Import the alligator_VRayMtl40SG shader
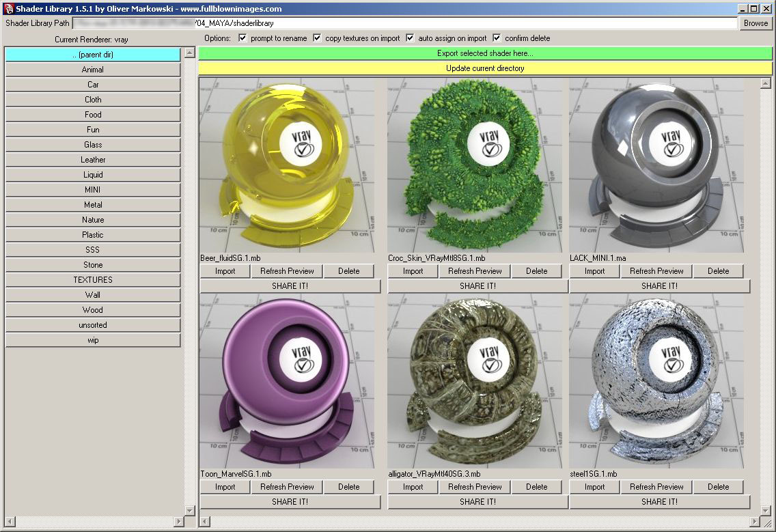Image resolution: width=776 pixels, height=532 pixels. (413, 487)
